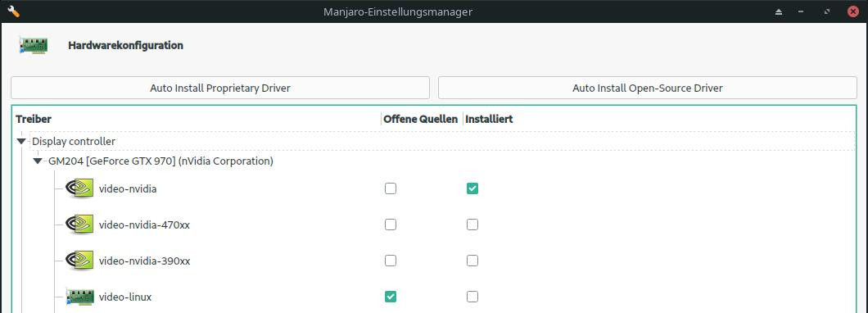The width and height of the screenshot is (868, 313).
Task: Collapse the GM204 GeForce GTX 970 node
Action: click(38, 161)
